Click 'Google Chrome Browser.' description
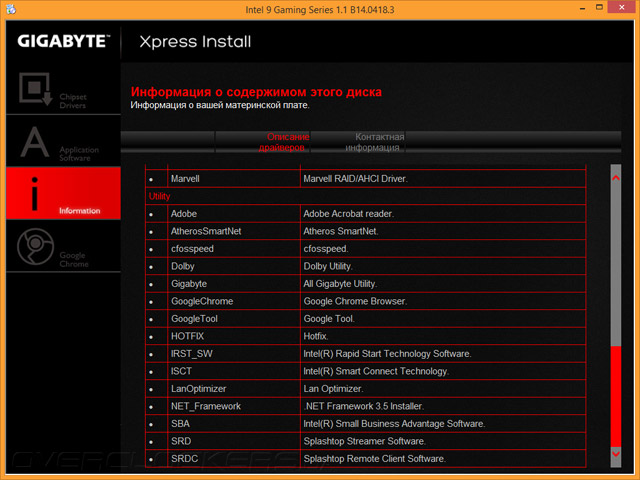This screenshot has height=480, width=640. coord(355,302)
